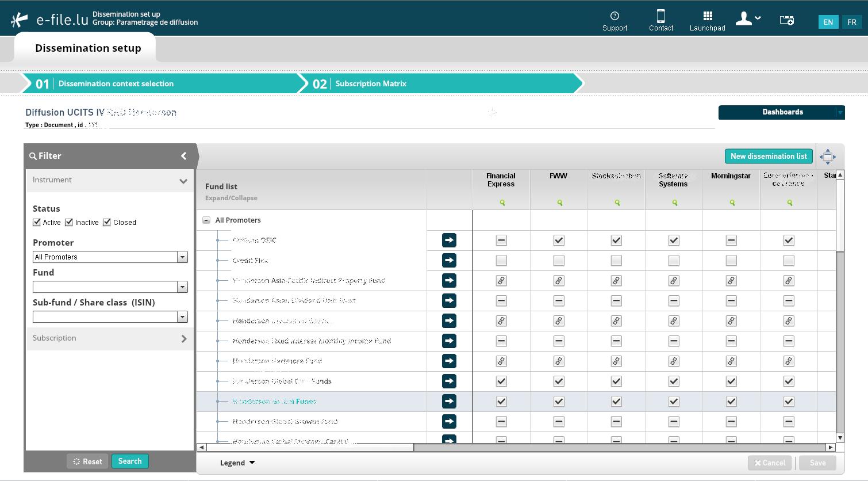Click the e-file.lu logo
This screenshot has width=868, height=481.
49,20
